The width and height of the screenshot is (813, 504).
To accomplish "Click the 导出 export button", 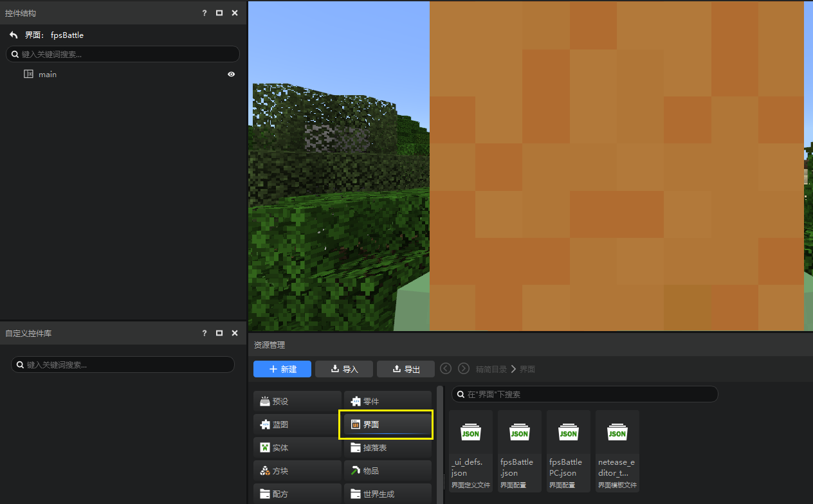I will pos(406,369).
